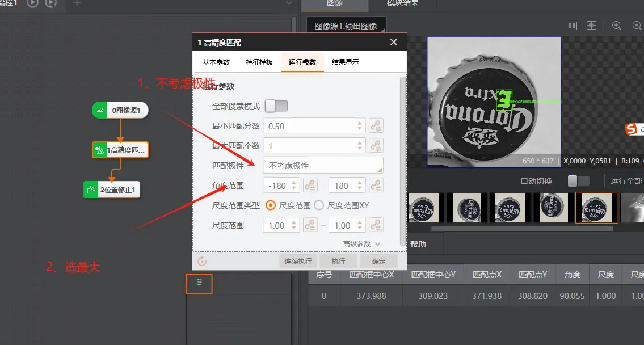Start continuous flow run with looping play icon

pos(51,3)
